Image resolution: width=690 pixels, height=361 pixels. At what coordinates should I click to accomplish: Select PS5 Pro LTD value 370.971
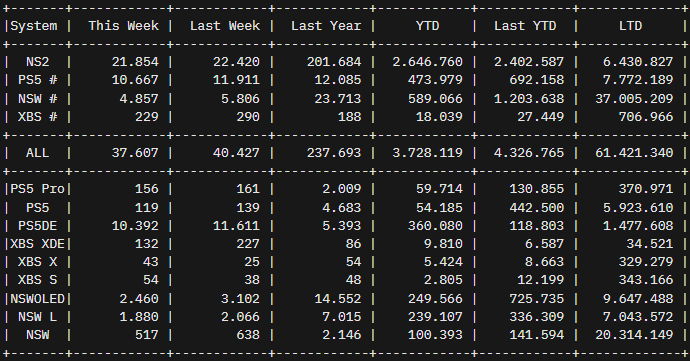[x=646, y=189]
